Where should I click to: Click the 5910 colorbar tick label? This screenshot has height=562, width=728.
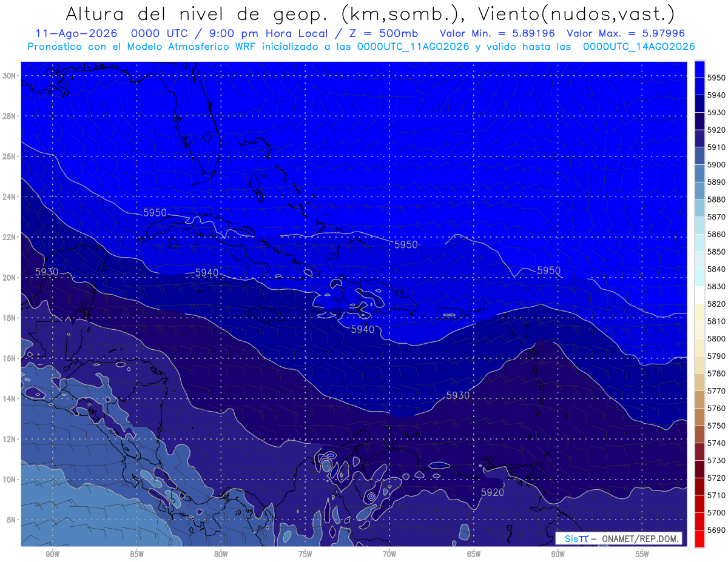716,147
